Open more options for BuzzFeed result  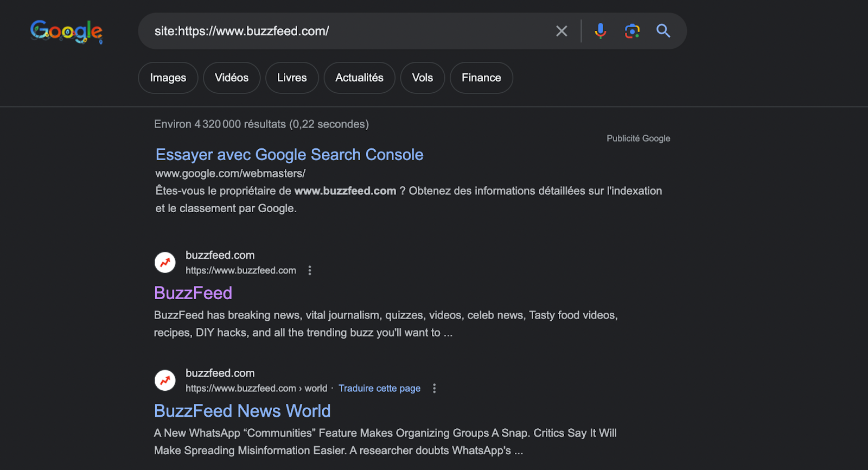click(310, 270)
